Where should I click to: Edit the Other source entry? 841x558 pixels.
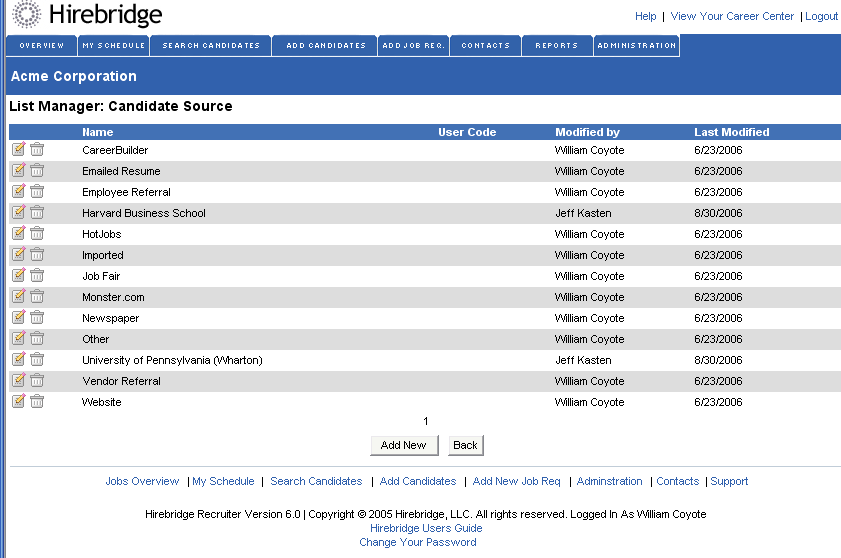coord(19,337)
